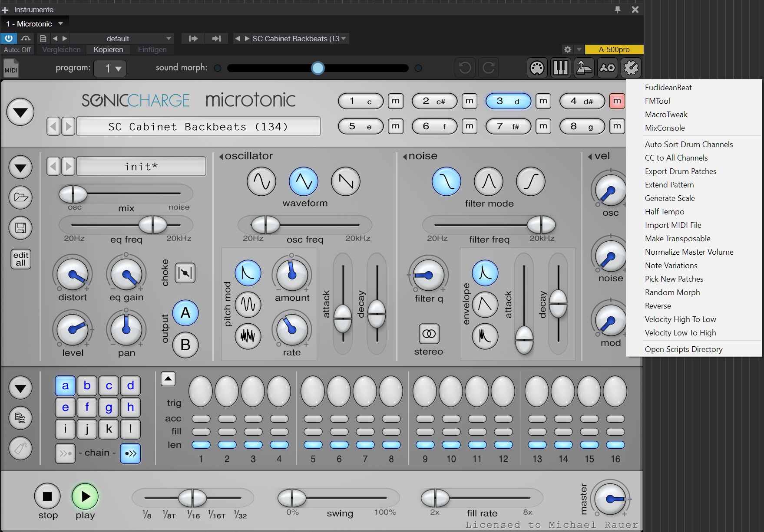Click the edit all button

[21, 259]
